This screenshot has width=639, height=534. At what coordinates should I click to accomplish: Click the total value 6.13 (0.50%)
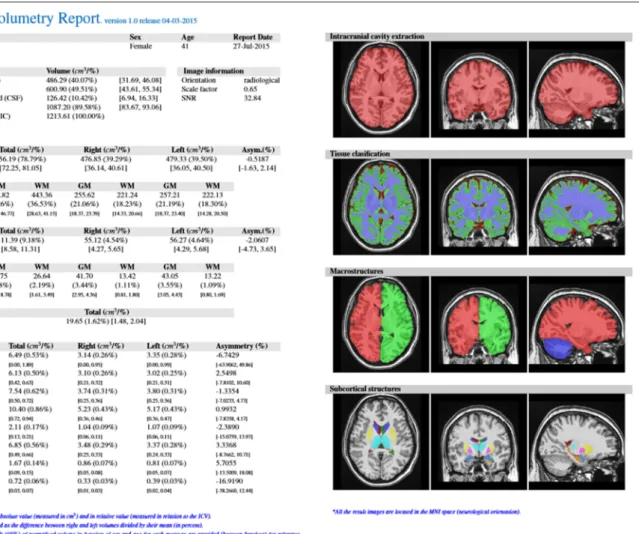28,373
